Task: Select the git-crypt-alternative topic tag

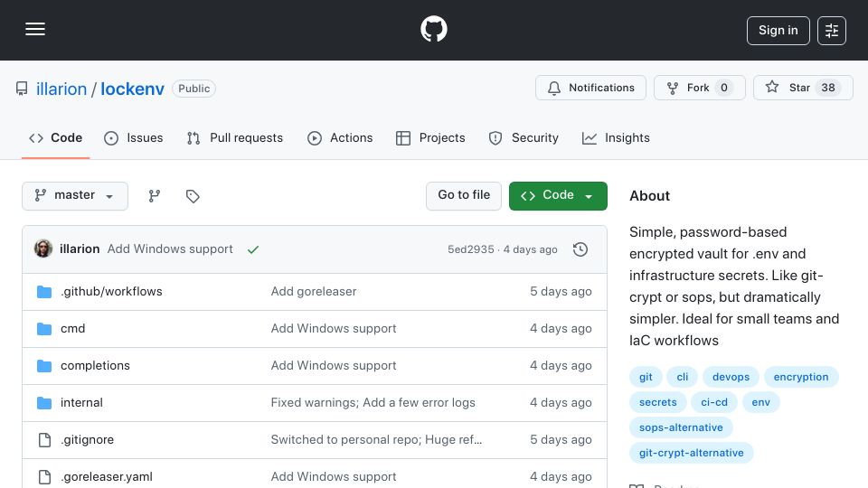Action: (692, 453)
